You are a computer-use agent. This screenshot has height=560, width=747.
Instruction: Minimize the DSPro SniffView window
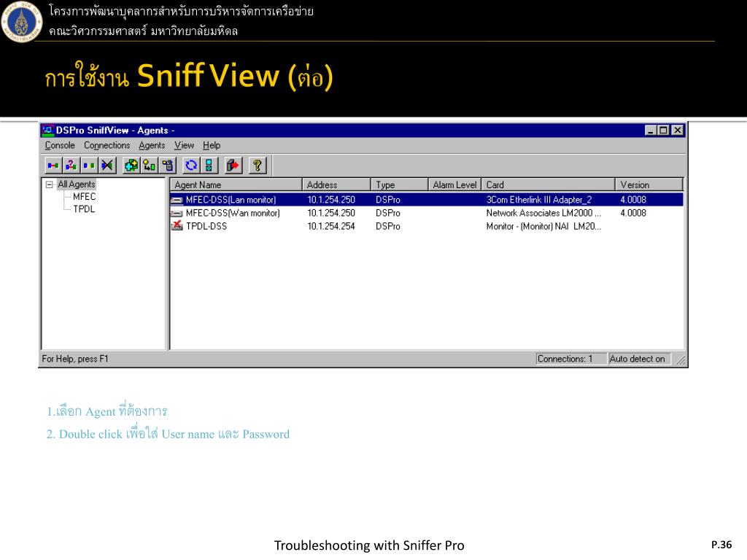[650, 130]
